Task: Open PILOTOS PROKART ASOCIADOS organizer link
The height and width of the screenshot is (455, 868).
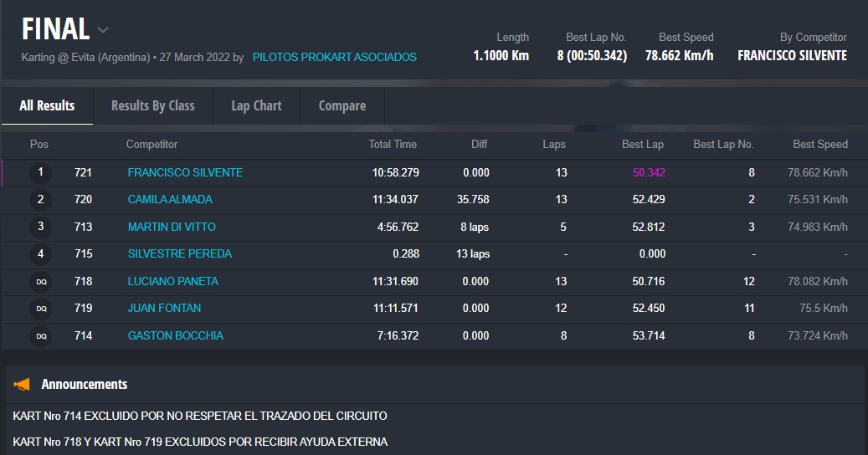Action: click(x=334, y=58)
